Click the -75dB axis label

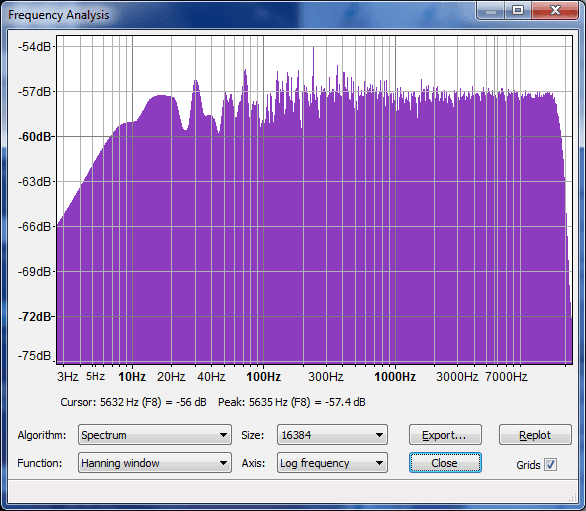coord(34,355)
